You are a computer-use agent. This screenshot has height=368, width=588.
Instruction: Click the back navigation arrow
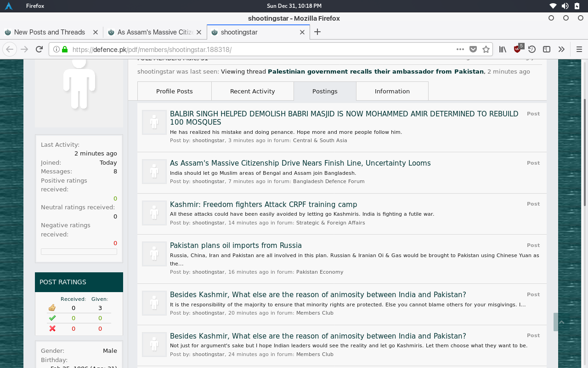point(10,49)
